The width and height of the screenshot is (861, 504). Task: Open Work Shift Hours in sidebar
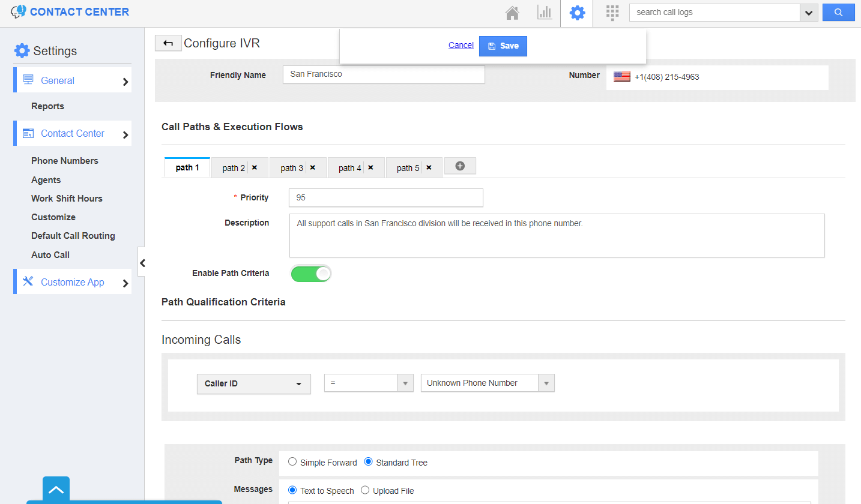[x=67, y=199]
